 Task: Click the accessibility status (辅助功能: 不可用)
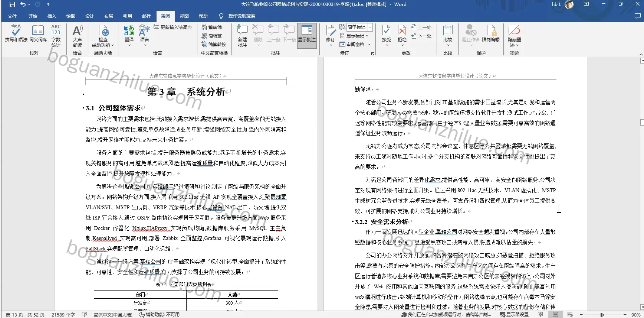coord(159,315)
